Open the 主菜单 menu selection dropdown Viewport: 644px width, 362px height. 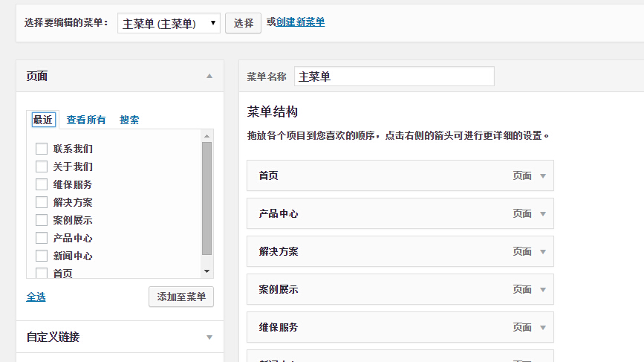(x=169, y=23)
